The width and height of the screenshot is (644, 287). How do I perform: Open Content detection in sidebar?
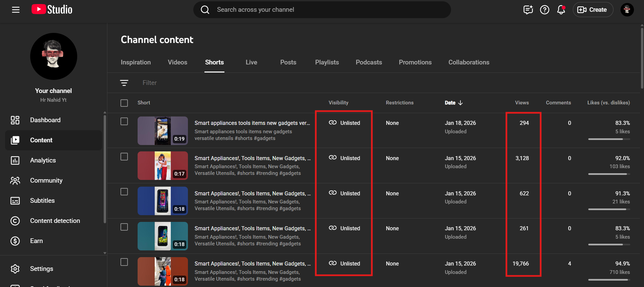click(55, 221)
